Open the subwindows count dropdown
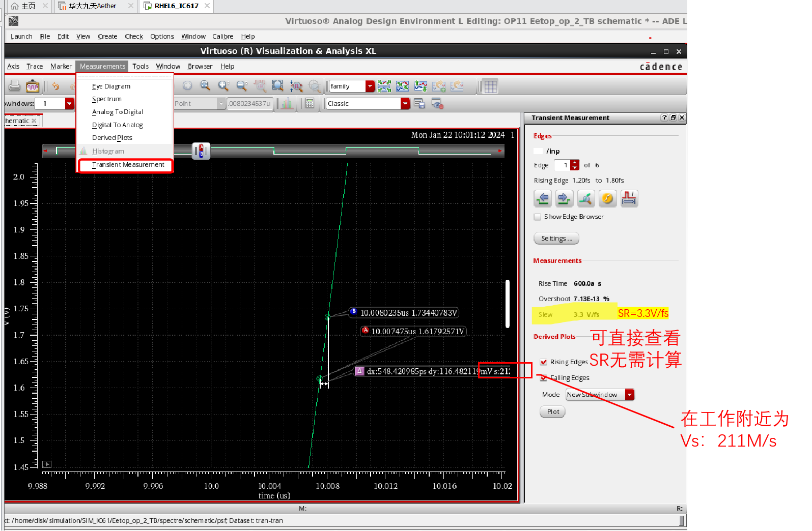This screenshot has height=531, width=812. (69, 103)
